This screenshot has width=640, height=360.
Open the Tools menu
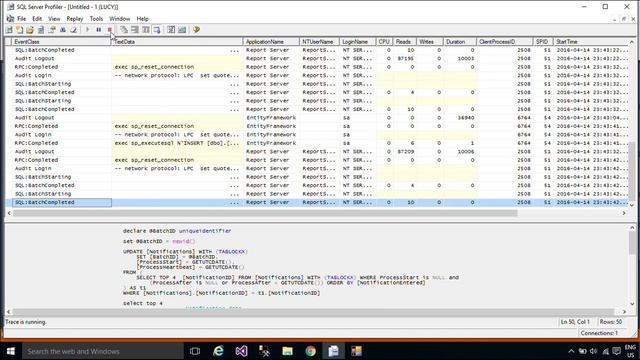click(96, 19)
